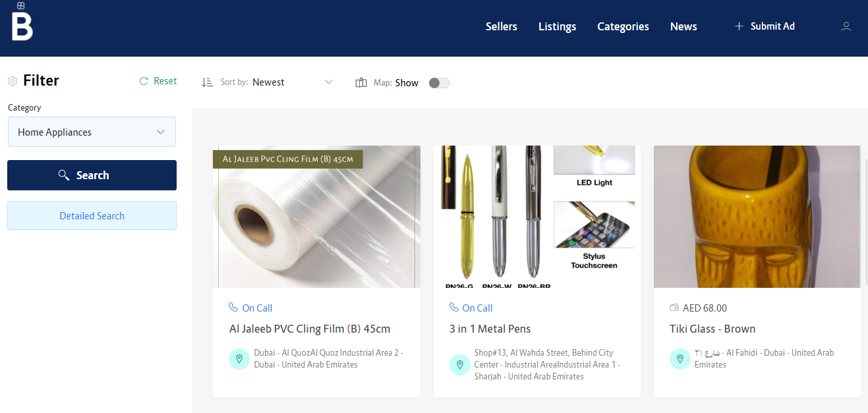Click location pin on Cling Film card
The height and width of the screenshot is (413, 868).
click(239, 359)
